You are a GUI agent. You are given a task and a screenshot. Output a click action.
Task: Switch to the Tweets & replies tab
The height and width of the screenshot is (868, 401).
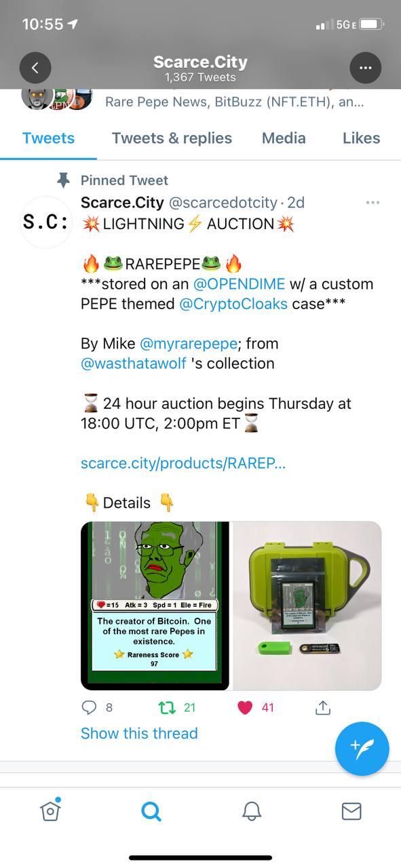pyautogui.click(x=172, y=138)
